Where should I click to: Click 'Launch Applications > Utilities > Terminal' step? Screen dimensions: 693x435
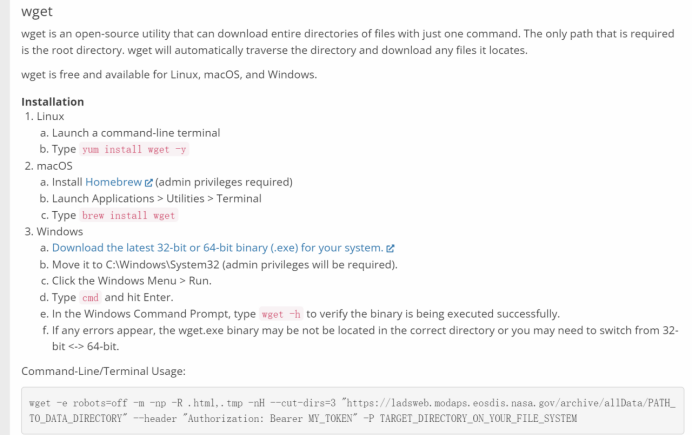(x=157, y=198)
